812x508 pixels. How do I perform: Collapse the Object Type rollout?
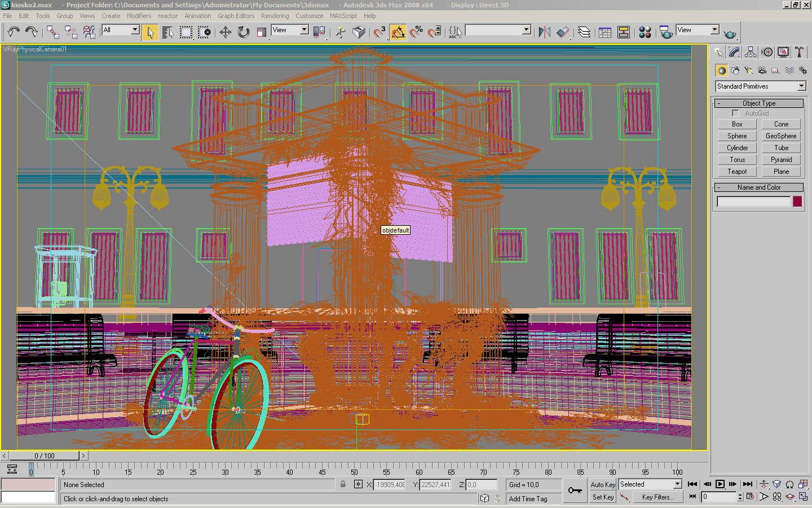pyautogui.click(x=759, y=103)
